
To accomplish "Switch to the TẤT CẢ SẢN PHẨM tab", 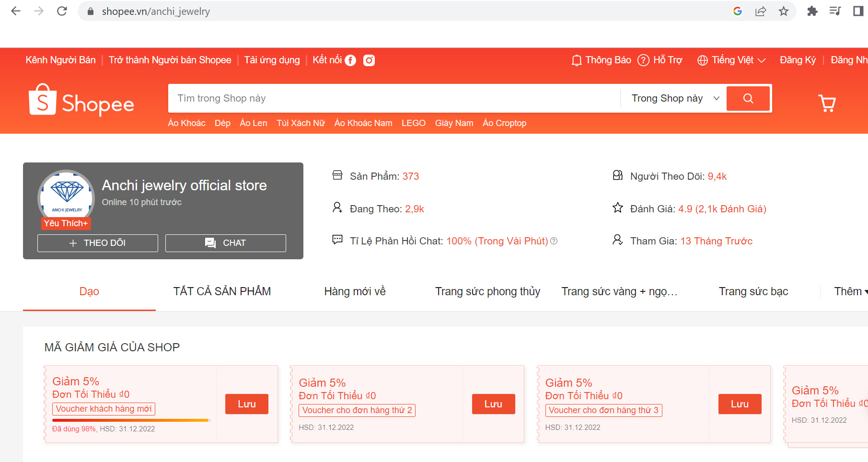I will (222, 291).
